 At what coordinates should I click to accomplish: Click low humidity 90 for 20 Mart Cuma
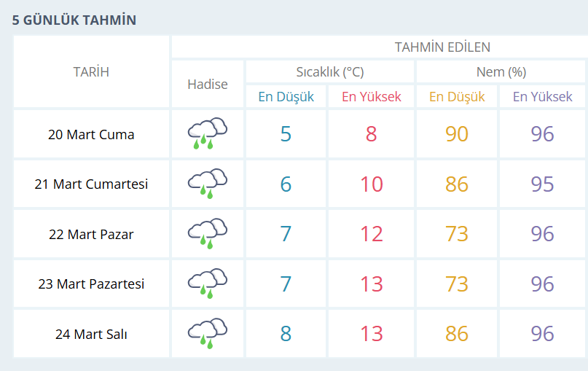pyautogui.click(x=457, y=134)
